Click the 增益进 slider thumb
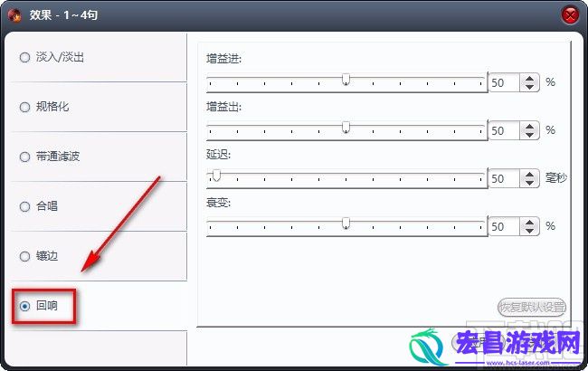Viewport: 588px width, 371px height. coord(346,79)
